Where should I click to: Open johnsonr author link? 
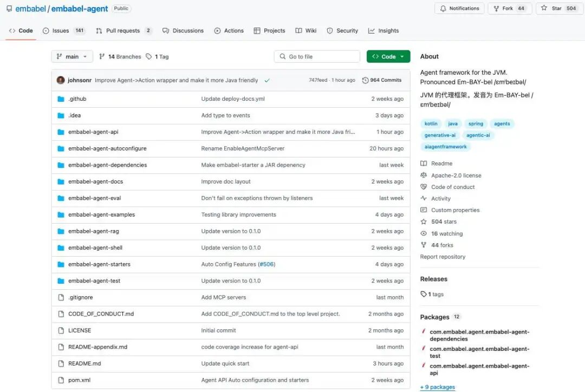pos(80,80)
